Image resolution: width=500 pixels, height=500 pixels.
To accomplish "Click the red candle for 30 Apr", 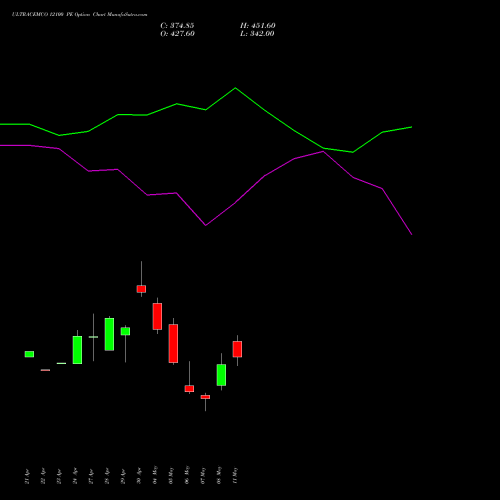I will click(x=141, y=289).
